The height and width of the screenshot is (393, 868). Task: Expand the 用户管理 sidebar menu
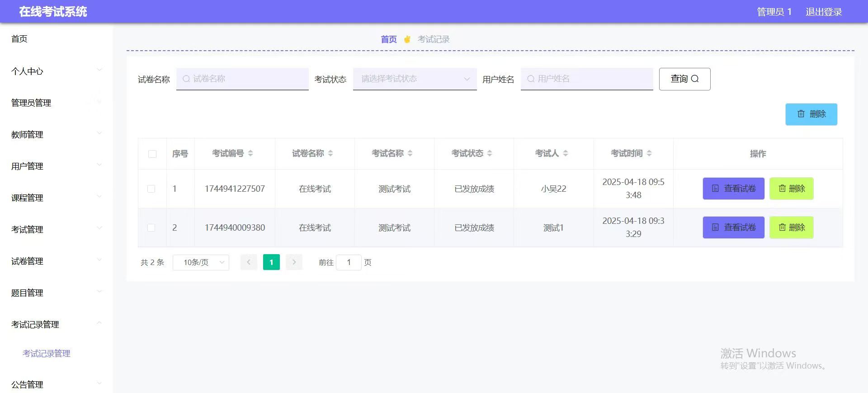pyautogui.click(x=56, y=166)
